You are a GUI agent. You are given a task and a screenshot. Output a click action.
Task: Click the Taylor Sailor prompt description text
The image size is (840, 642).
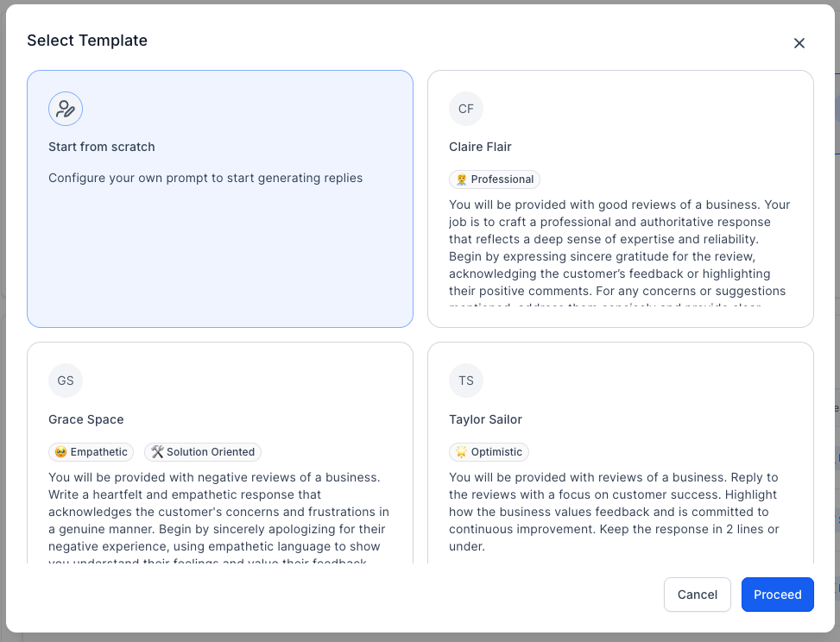614,512
